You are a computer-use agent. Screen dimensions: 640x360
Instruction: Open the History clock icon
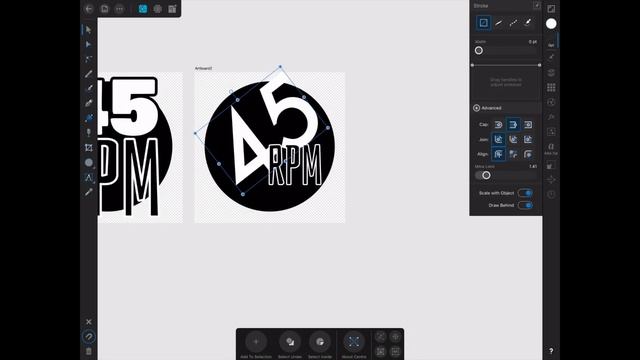pos(551,194)
